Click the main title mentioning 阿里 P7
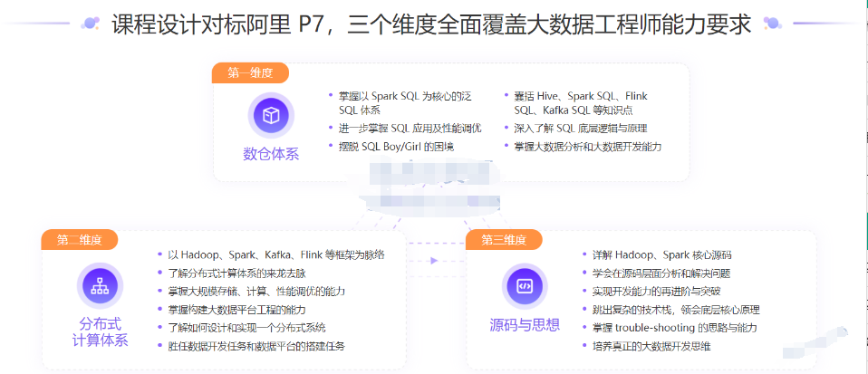Image resolution: width=868 pixels, height=374 pixels. coord(431,24)
